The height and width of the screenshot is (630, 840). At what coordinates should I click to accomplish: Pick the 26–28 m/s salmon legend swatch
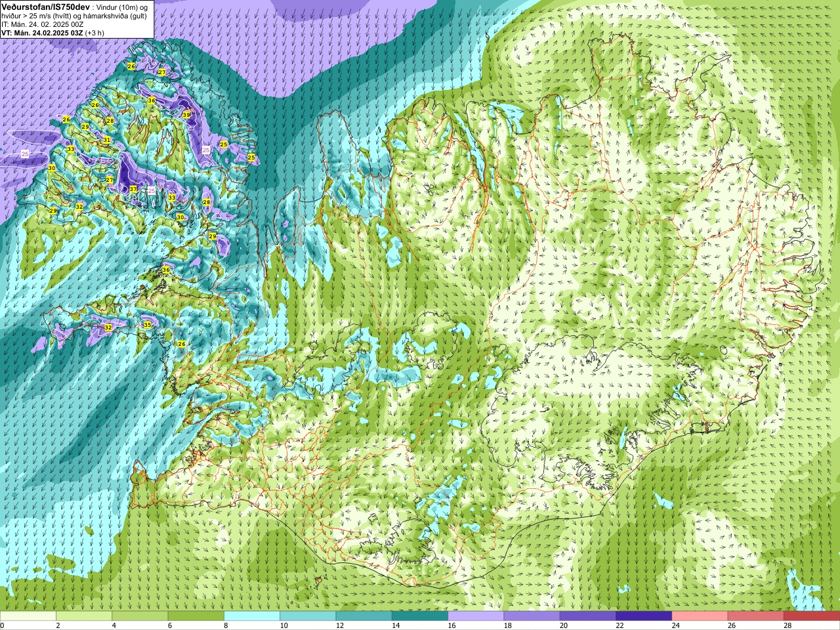(756, 616)
